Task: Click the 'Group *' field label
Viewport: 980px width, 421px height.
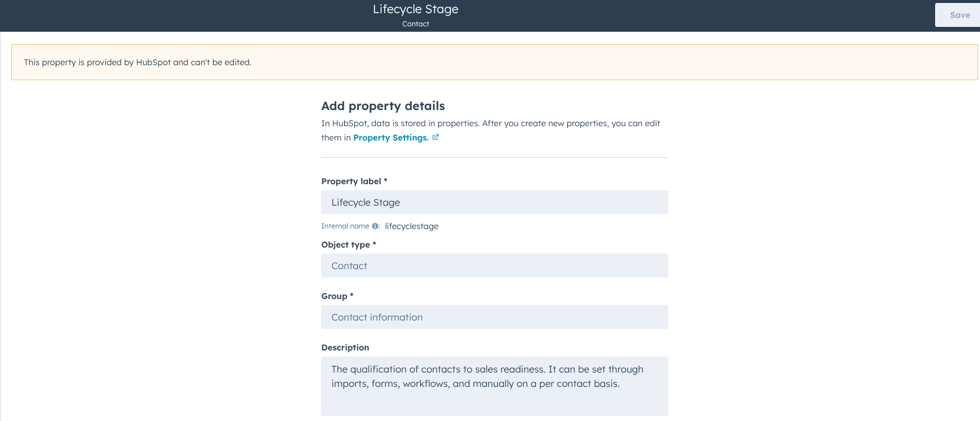Action: coord(337,296)
